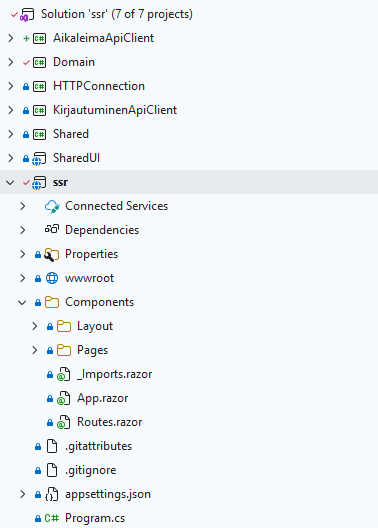378x528 pixels.
Task: Click the green plus status on AikaleimaApiClient
Action: click(26, 38)
